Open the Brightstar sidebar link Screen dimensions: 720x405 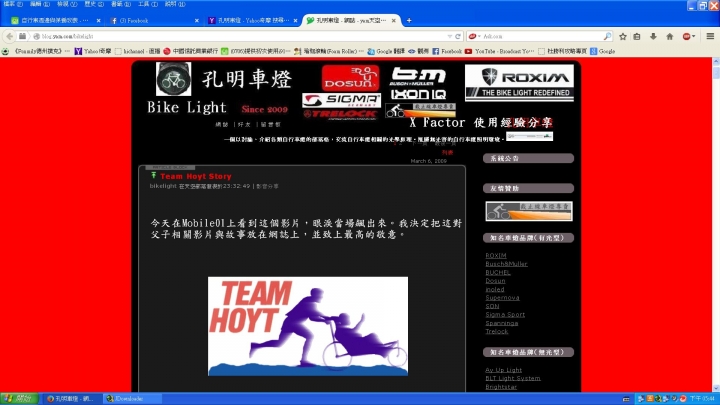tap(501, 387)
